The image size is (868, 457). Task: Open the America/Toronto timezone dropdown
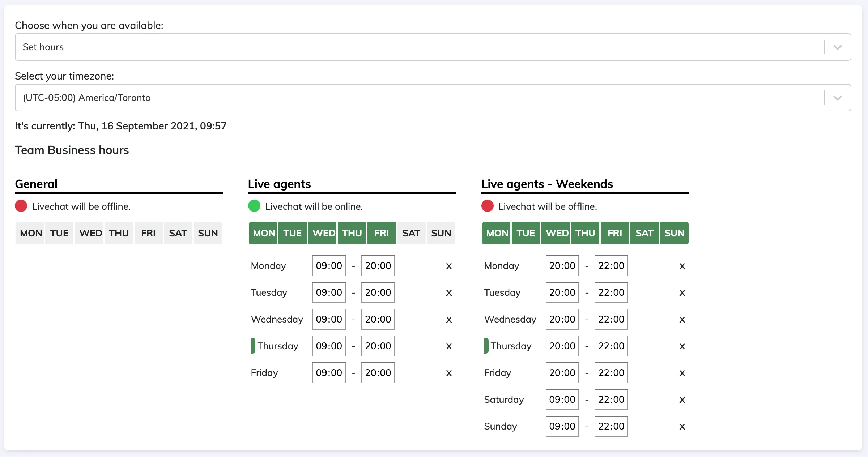click(x=433, y=98)
